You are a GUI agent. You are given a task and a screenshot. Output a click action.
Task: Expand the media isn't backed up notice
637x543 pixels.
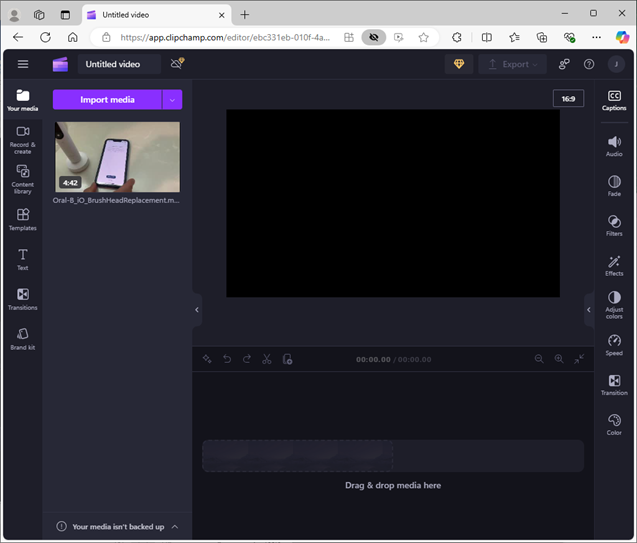point(175,526)
